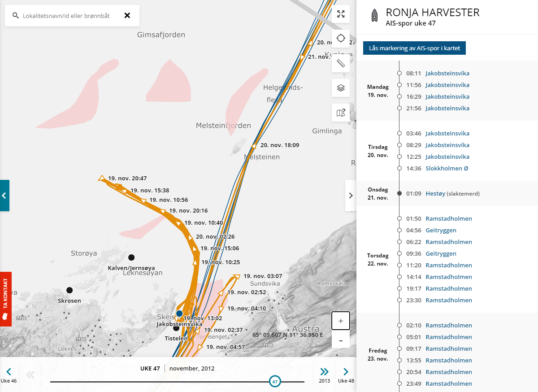Click track marker 20. nov. 02:26
538x392 pixels.
(191, 237)
